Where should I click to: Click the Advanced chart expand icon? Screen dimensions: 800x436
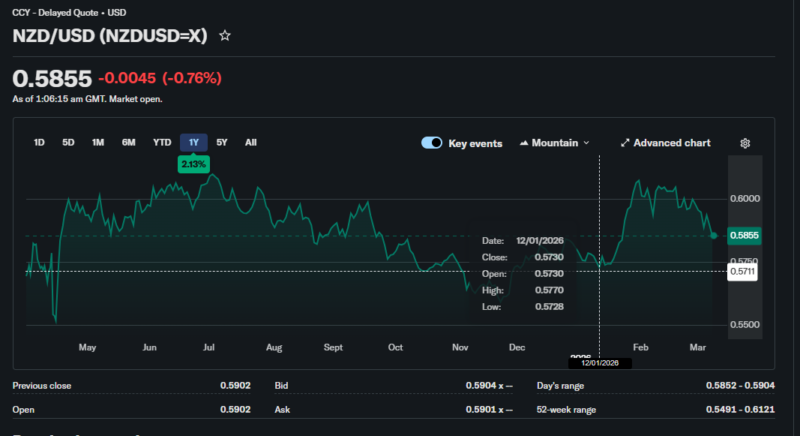pos(625,143)
